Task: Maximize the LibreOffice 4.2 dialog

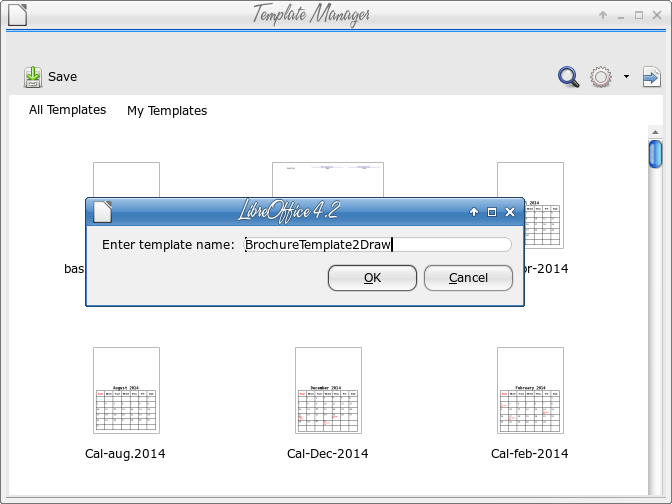Action: [492, 212]
